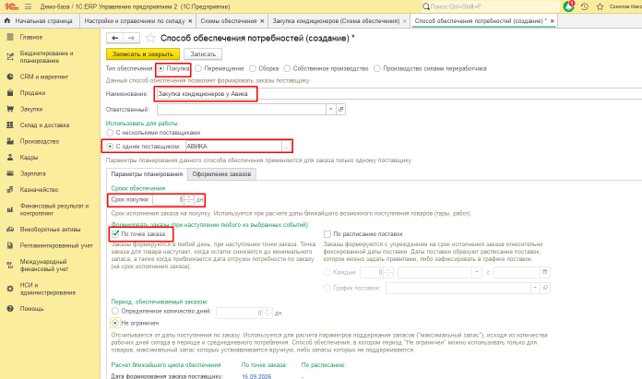Navigate forward with right arrow
The height and width of the screenshot is (379, 642).
tap(131, 38)
